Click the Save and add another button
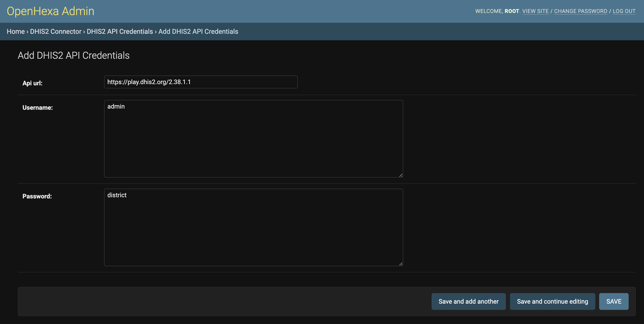This screenshot has width=644, height=324. pos(468,301)
